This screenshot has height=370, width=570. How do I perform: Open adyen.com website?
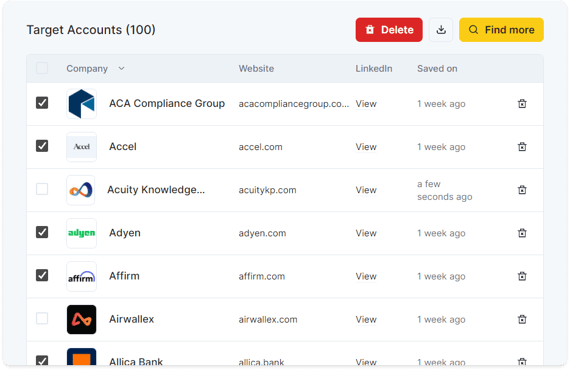(x=262, y=233)
